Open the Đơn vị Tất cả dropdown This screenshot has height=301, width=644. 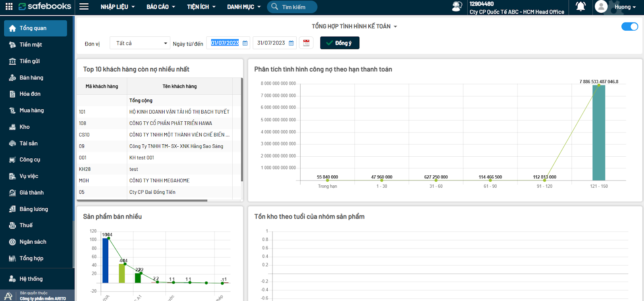coord(140,43)
